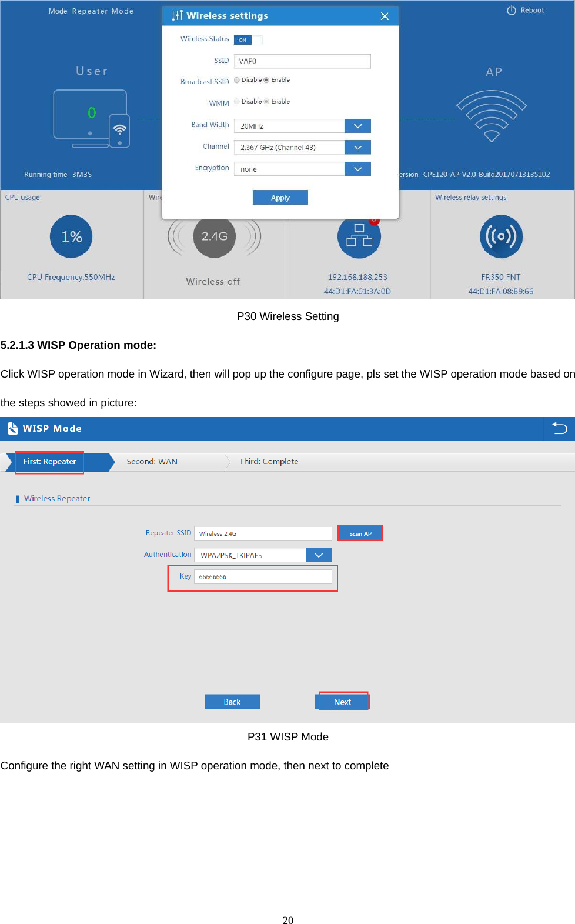Select the First: Repeater step tab
Screen dimensions: 575x924
[x=50, y=462]
